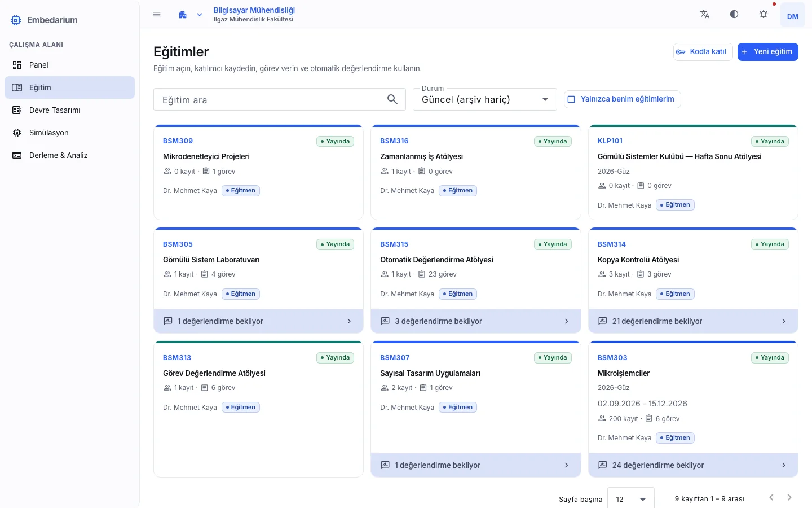812x508 pixels.
Task: Click the BSM307 pending evaluation review icon
Action: [x=385, y=465]
